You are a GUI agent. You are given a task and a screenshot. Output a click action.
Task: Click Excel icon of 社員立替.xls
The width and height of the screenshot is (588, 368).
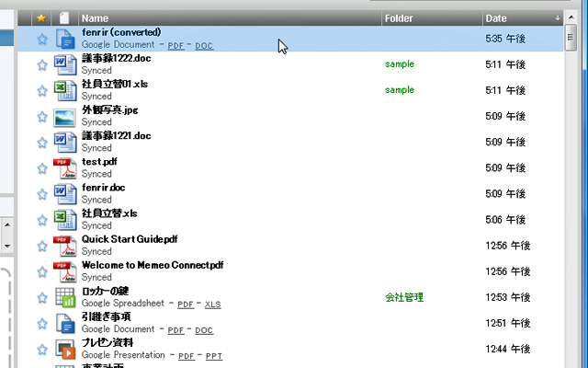point(65,220)
